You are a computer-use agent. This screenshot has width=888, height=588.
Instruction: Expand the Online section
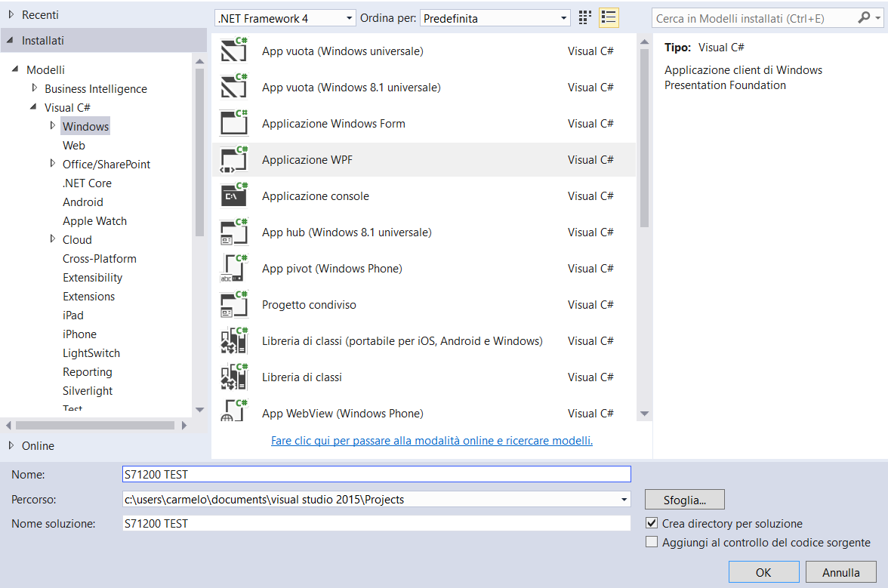coord(11,445)
